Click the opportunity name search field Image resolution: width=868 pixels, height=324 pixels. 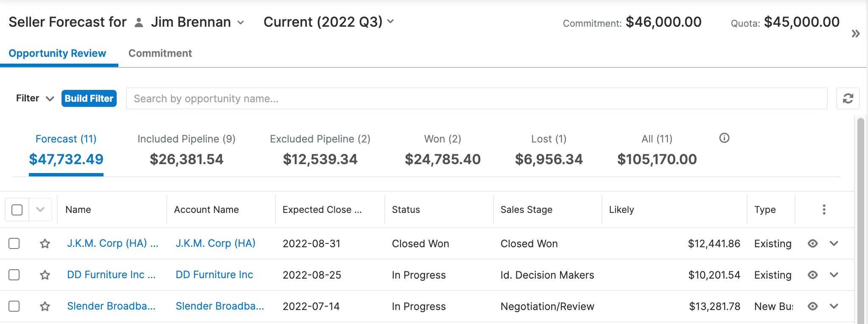476,98
